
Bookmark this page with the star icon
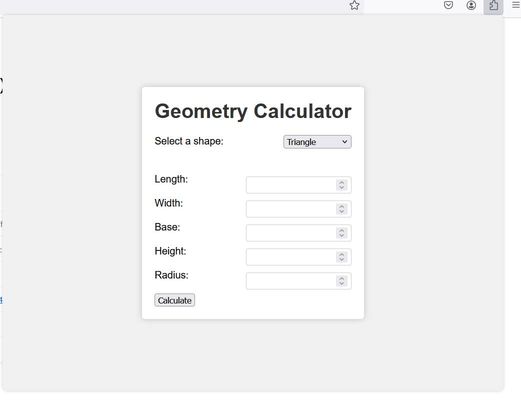click(354, 5)
